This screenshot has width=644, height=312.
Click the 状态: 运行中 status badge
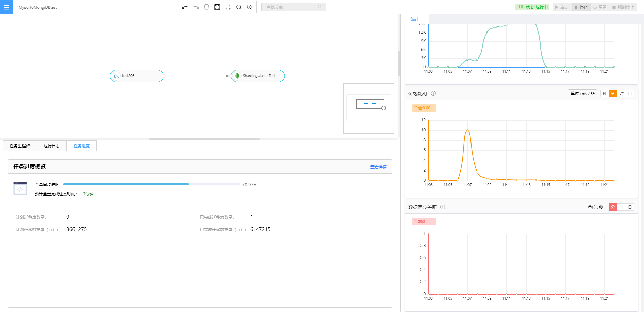(x=532, y=7)
